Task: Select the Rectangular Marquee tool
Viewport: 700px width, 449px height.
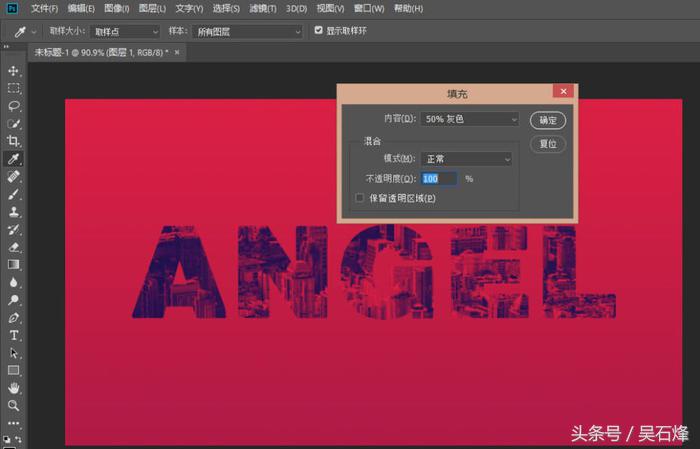Action: click(13, 88)
